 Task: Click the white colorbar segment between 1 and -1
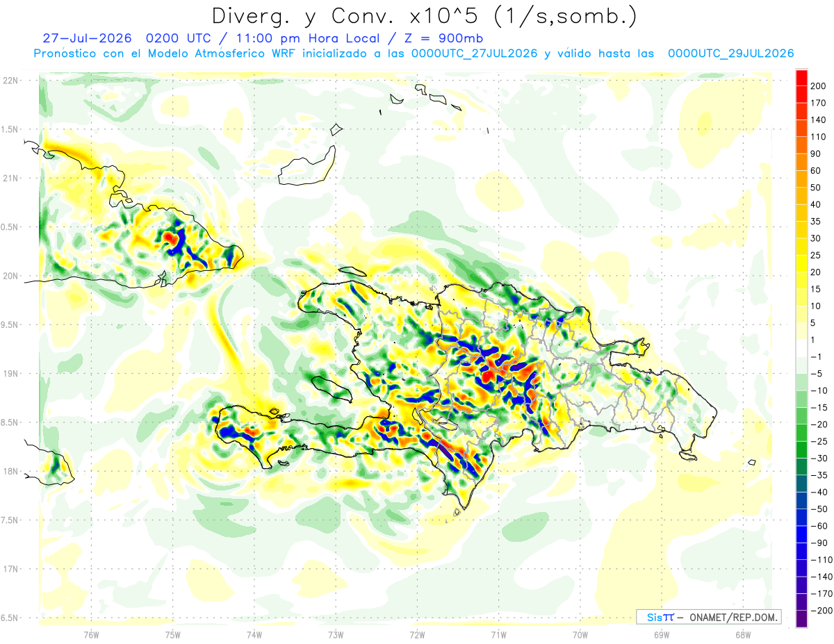click(x=801, y=348)
